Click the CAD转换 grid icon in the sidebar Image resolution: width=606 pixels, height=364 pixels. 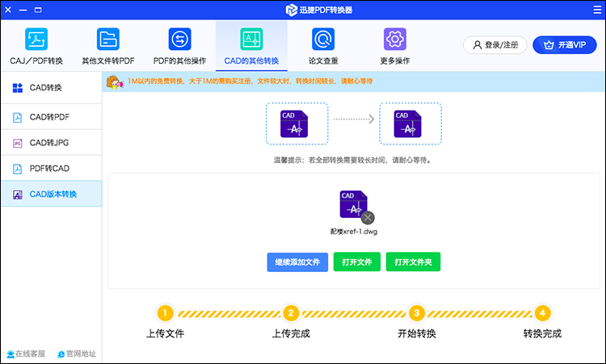pos(18,88)
